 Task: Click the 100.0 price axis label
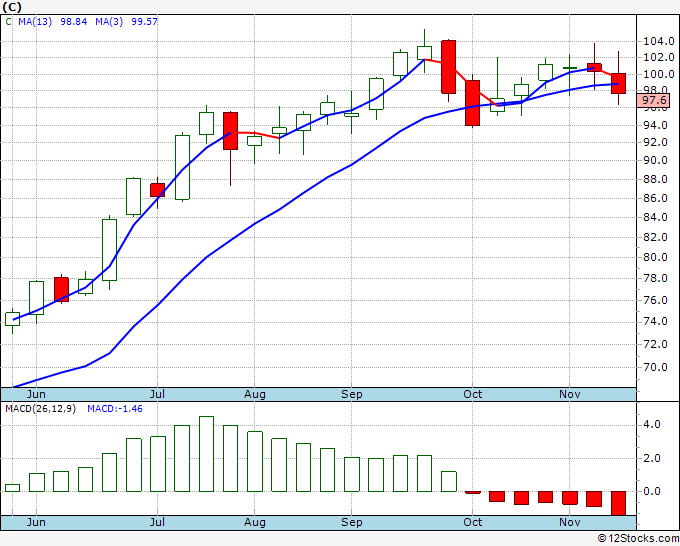coord(658,74)
